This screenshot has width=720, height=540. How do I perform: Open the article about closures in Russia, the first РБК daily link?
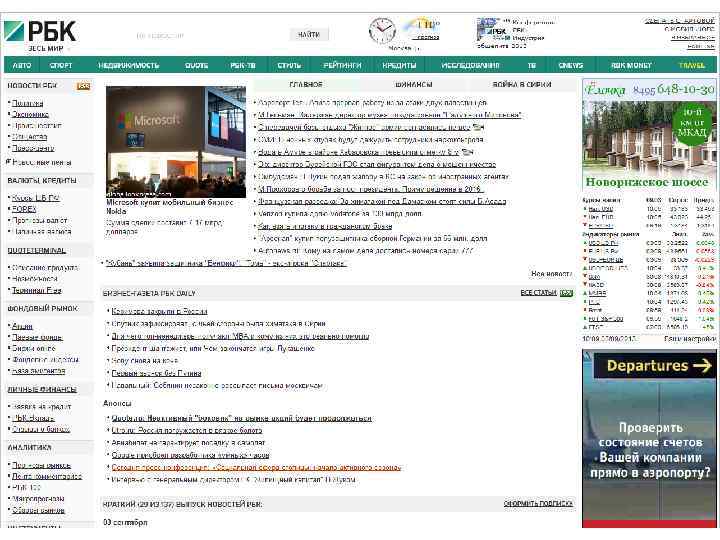(x=159, y=311)
